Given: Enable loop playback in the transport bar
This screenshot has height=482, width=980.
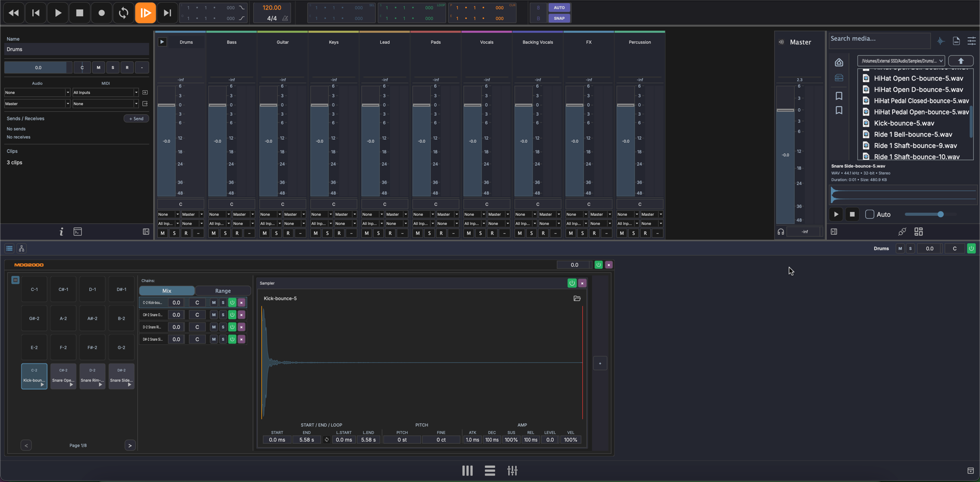Looking at the screenshot, I should 123,13.
